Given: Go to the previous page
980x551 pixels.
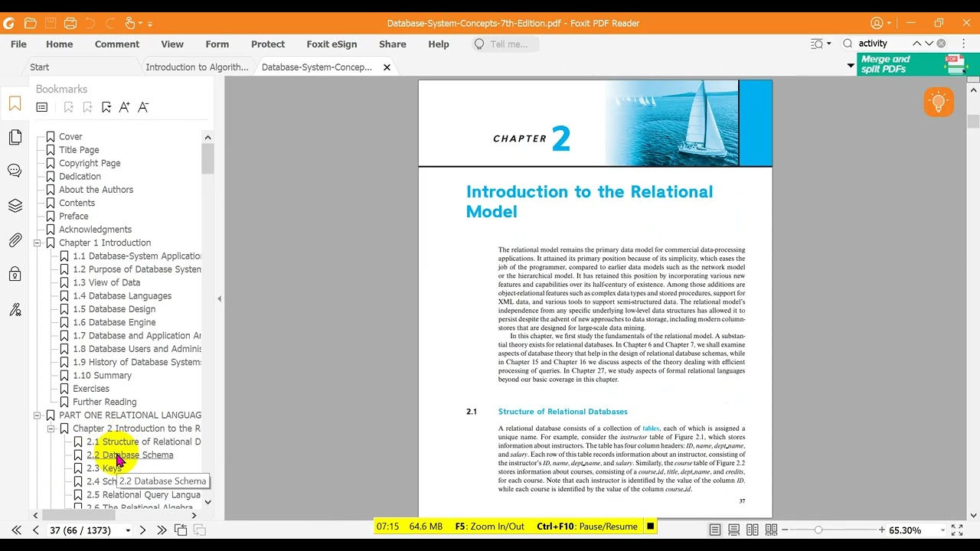Looking at the screenshot, I should click(35, 530).
